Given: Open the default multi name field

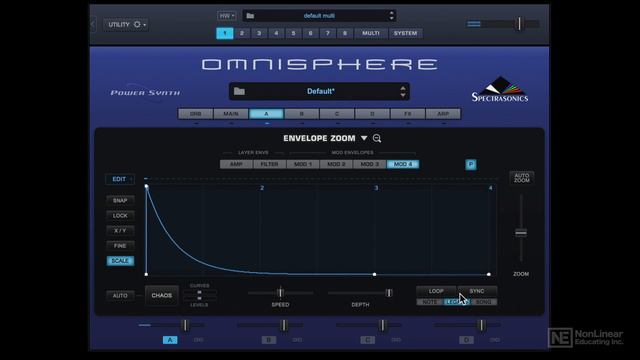Looking at the screenshot, I should [x=319, y=16].
